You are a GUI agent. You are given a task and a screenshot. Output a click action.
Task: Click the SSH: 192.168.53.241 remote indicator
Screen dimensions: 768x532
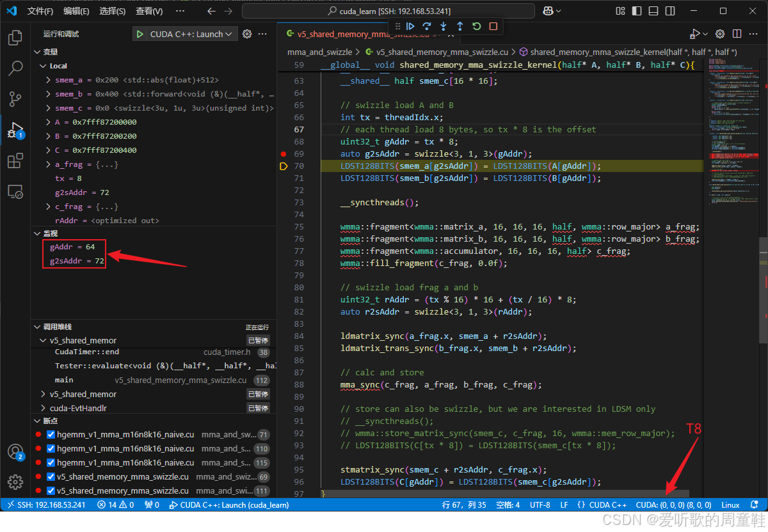coord(46,505)
